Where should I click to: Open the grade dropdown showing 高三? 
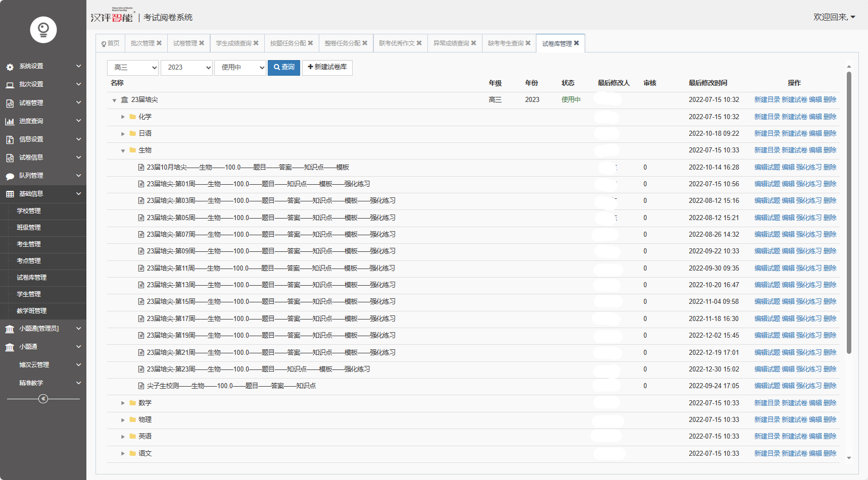tap(133, 67)
